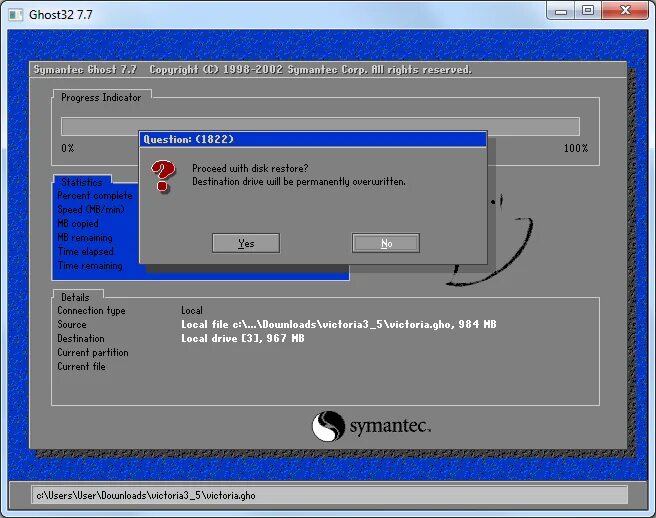Click 'Destination drive will be permanently overwritten' text

pyautogui.click(x=299, y=182)
